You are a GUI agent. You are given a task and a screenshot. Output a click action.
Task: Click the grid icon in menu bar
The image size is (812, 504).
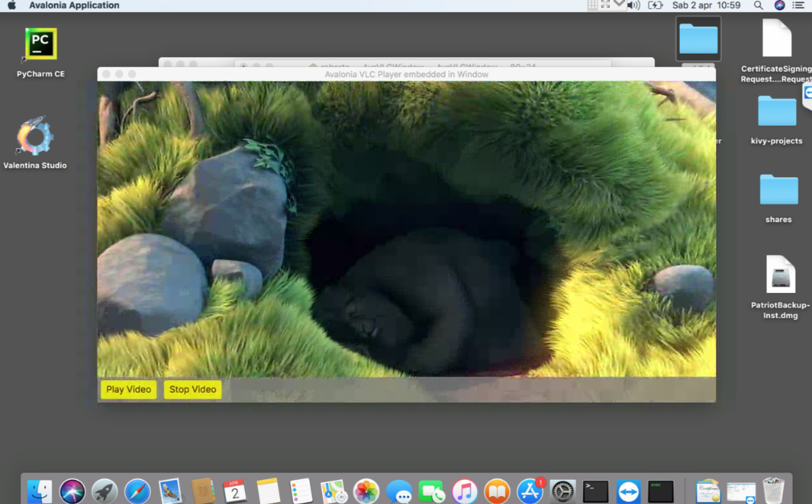click(x=592, y=5)
